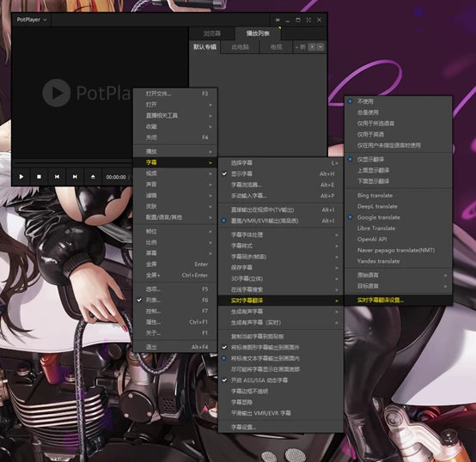Expand the 皮肤 submenu
Viewport: 476px width, 462px height.
tap(175, 206)
